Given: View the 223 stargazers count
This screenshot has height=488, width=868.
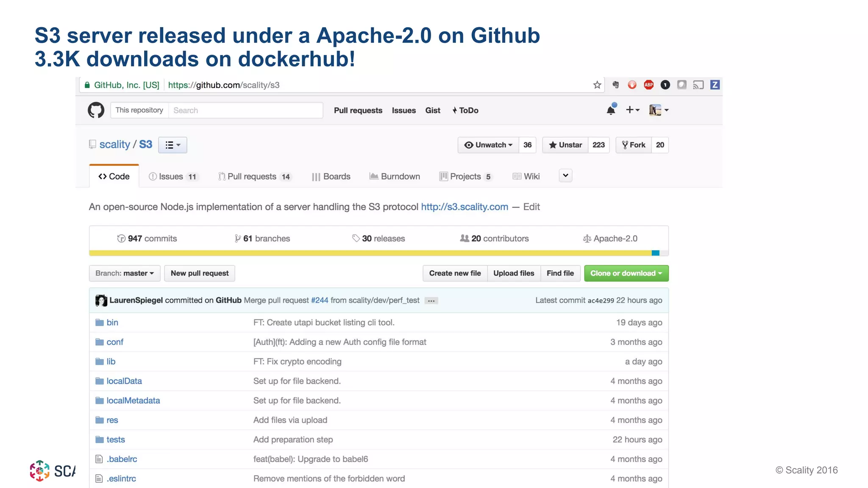Looking at the screenshot, I should (598, 145).
